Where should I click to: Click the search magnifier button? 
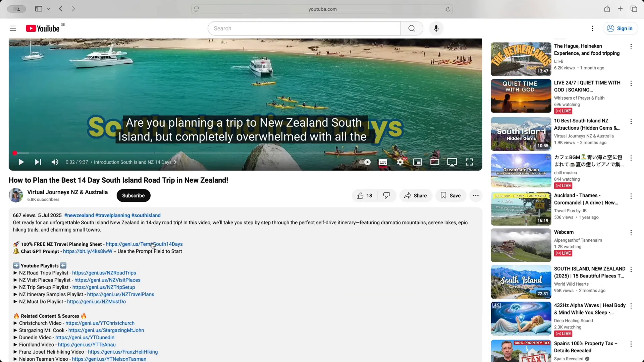[412, 28]
